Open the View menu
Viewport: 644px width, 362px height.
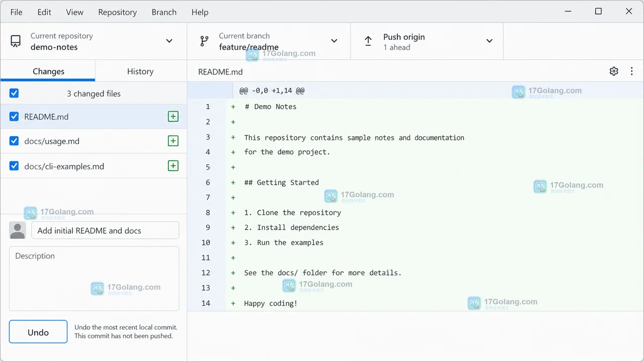click(x=74, y=12)
